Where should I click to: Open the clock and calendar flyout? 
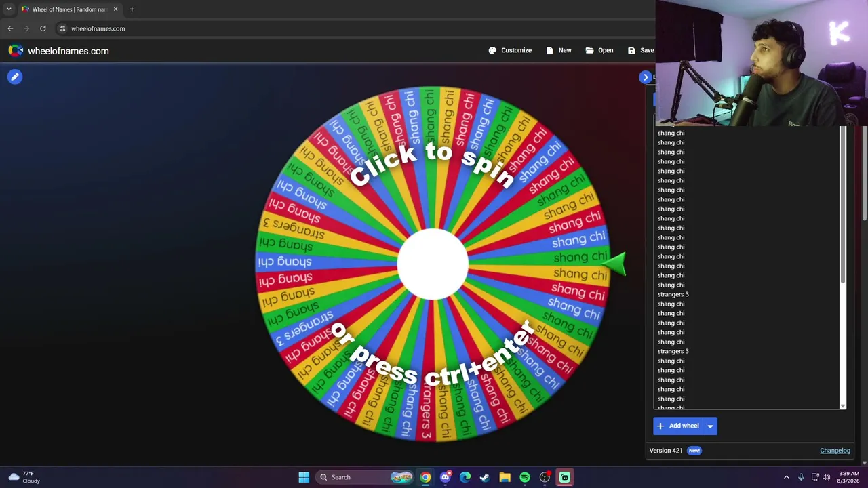tap(849, 477)
